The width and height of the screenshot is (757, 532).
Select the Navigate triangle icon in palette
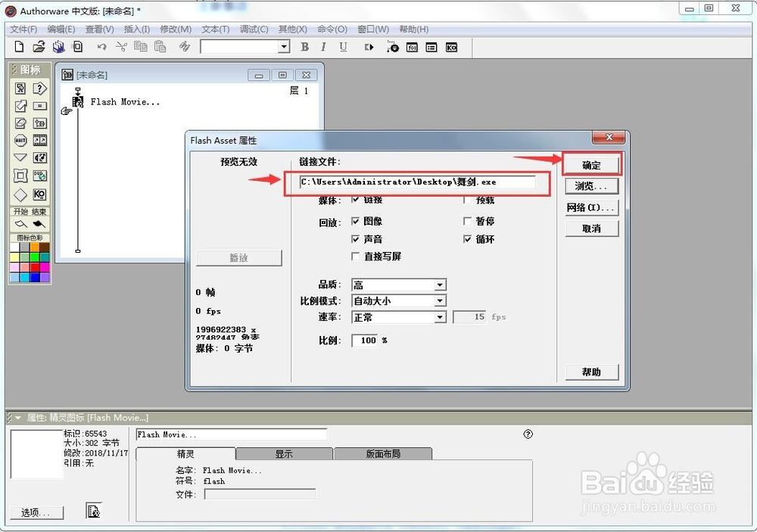tap(20, 157)
